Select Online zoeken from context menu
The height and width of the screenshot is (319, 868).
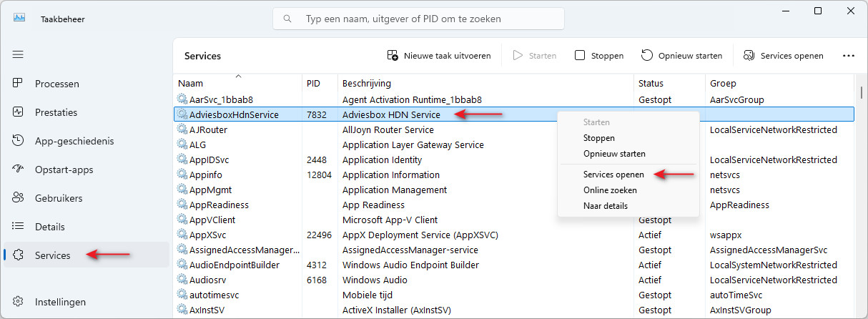point(610,190)
